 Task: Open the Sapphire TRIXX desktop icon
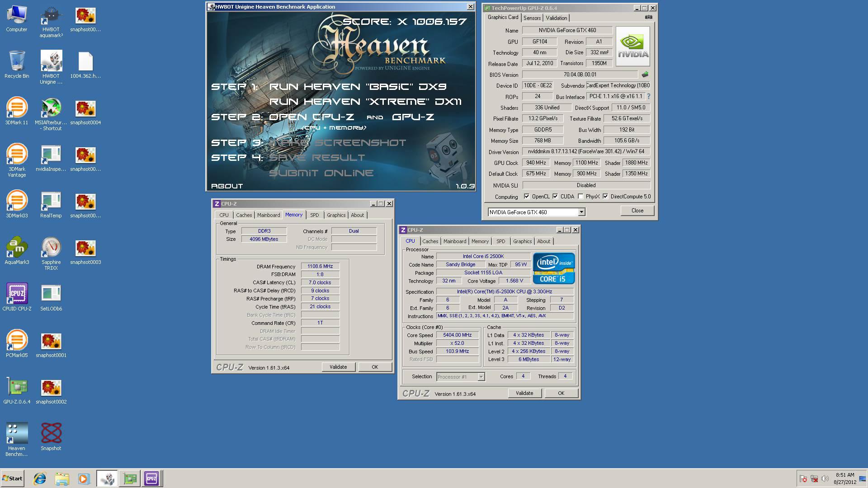point(51,253)
